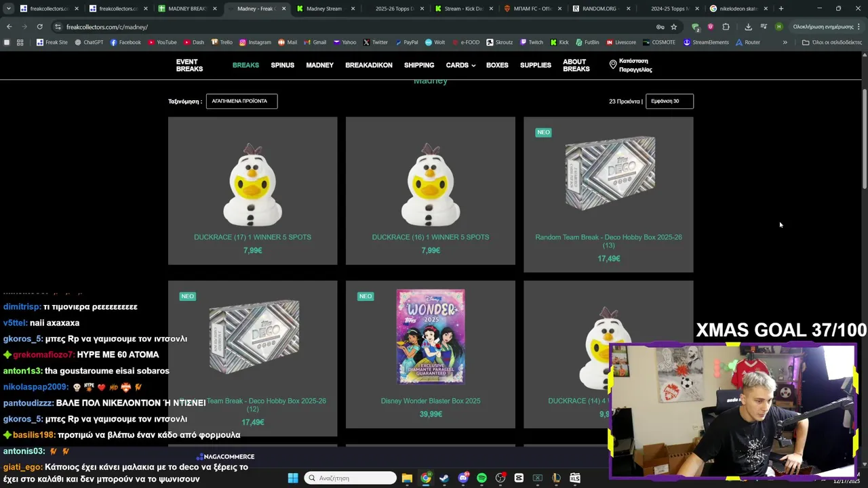Open the MADNEY menu item
The image size is (868, 488).
tap(319, 65)
